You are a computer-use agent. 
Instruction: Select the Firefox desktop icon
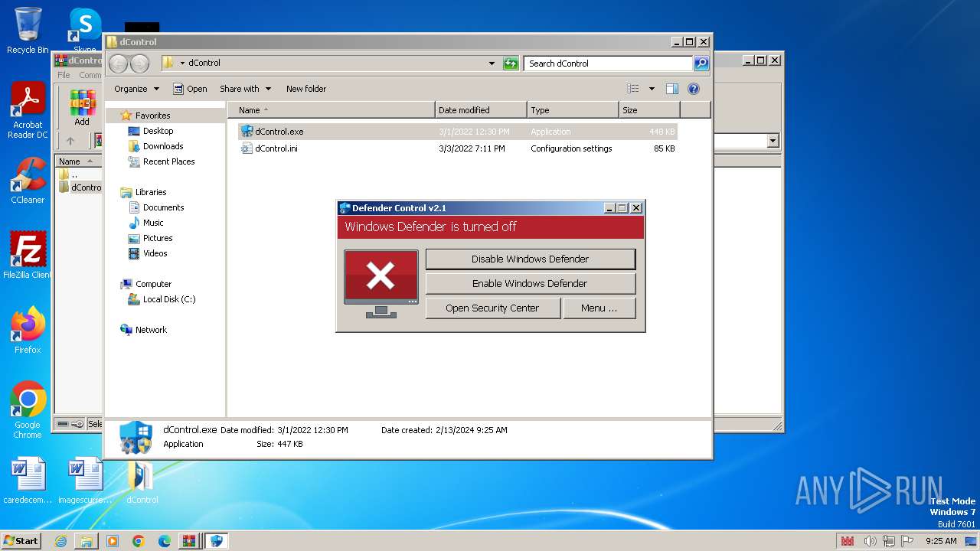point(28,331)
